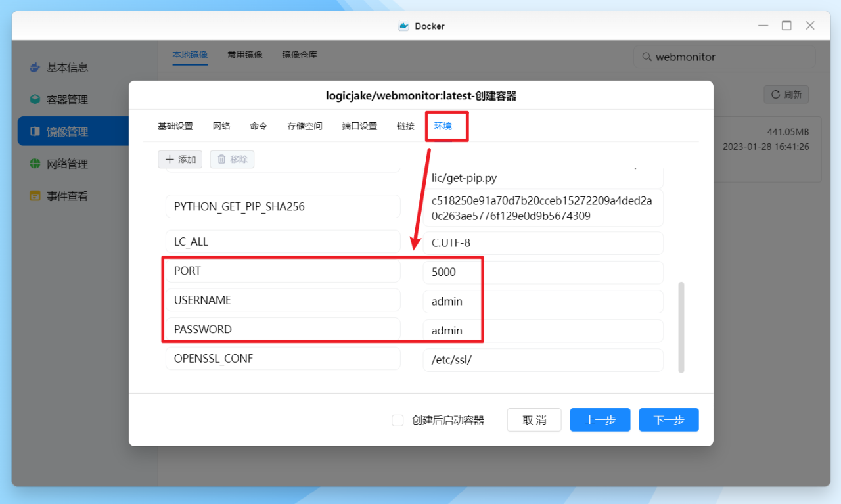Image resolution: width=841 pixels, height=504 pixels.
Task: Click the 取消 button to cancel
Action: click(534, 419)
